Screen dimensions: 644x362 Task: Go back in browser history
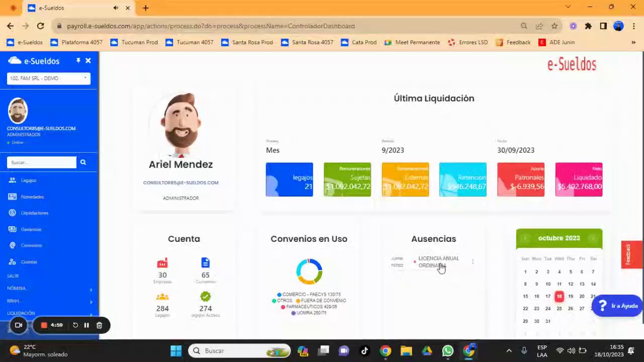pos(11,26)
